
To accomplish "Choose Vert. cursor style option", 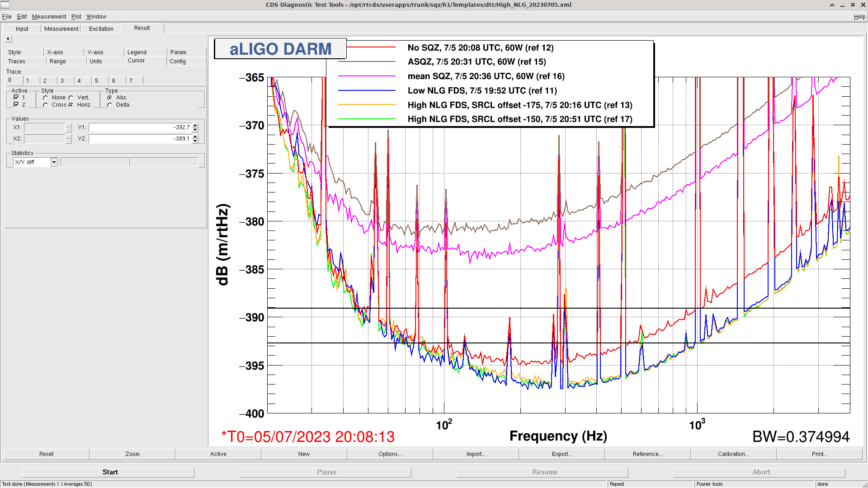I will [71, 98].
